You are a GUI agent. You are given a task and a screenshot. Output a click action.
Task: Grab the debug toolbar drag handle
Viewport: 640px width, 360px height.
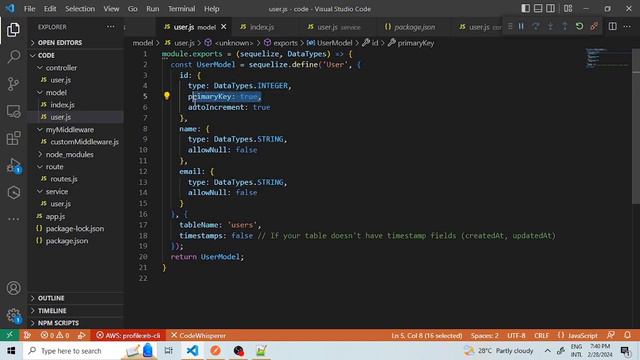(510, 27)
